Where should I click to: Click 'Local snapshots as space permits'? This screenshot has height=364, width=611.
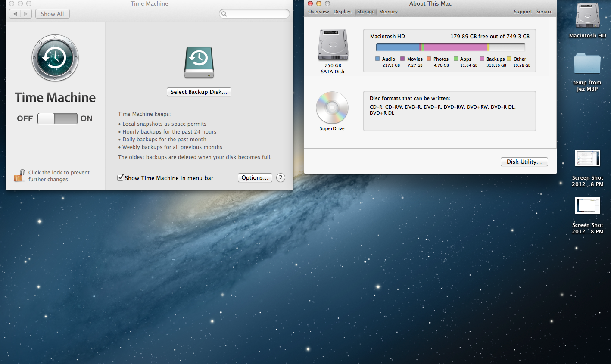164,124
